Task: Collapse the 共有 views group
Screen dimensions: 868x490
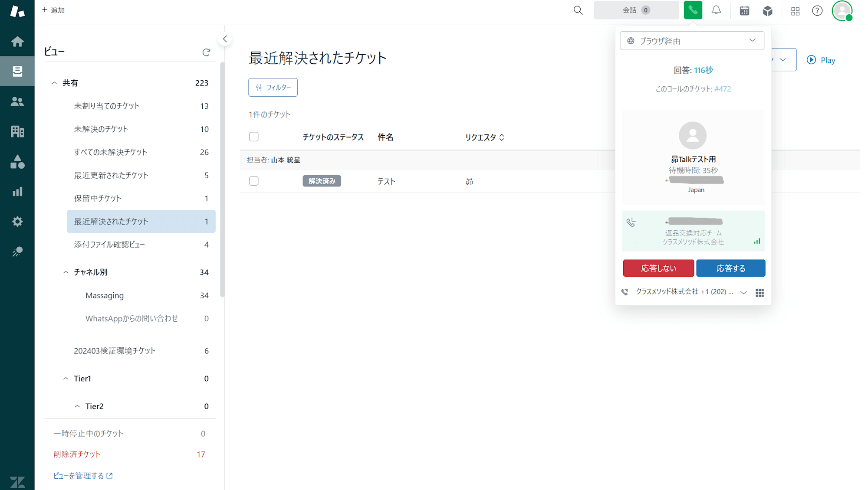Action: pos(54,83)
